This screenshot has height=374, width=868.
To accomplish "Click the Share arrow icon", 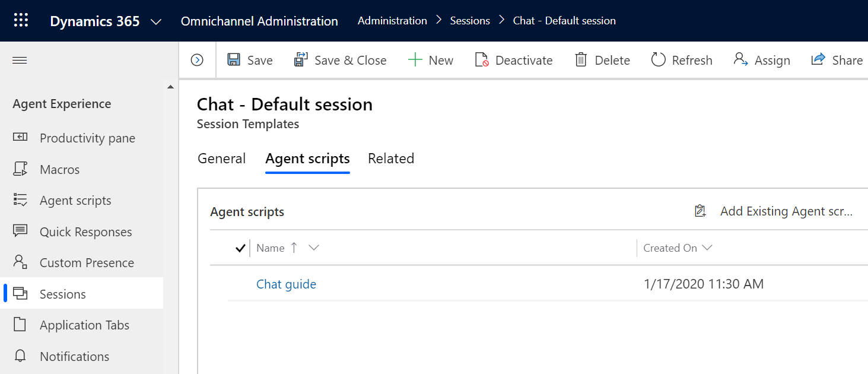I will (818, 59).
